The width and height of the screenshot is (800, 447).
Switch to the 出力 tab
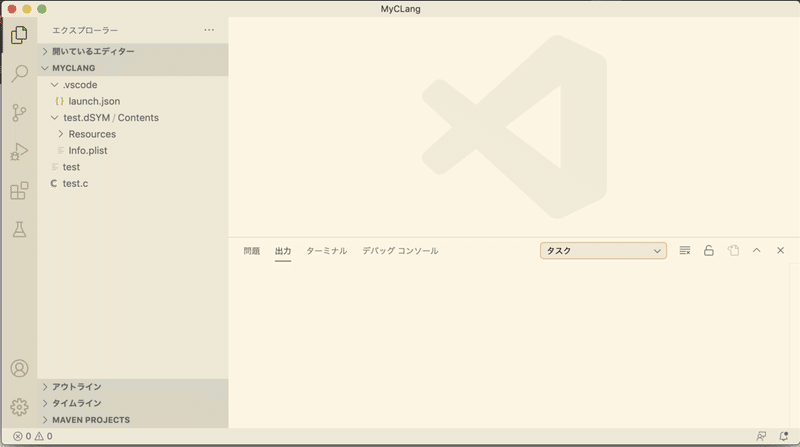[x=283, y=251]
